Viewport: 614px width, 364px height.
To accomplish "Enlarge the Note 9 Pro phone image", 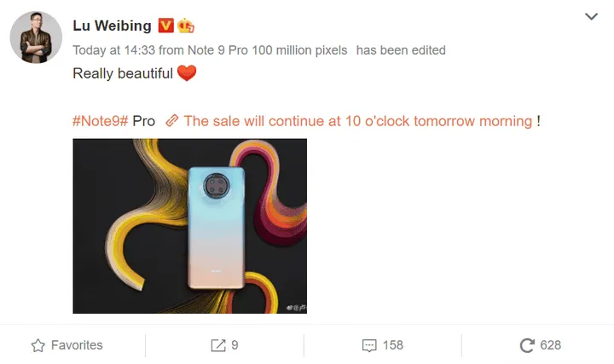I will click(x=189, y=226).
